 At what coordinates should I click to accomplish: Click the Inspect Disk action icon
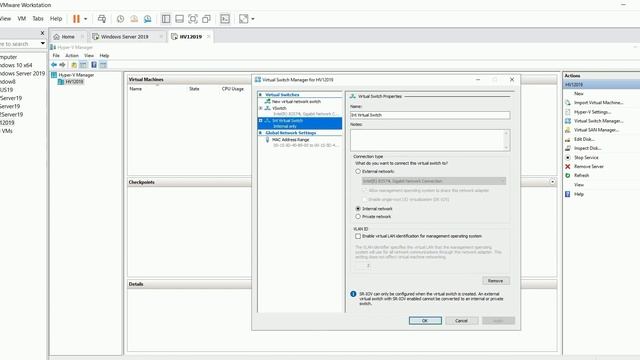click(567, 148)
